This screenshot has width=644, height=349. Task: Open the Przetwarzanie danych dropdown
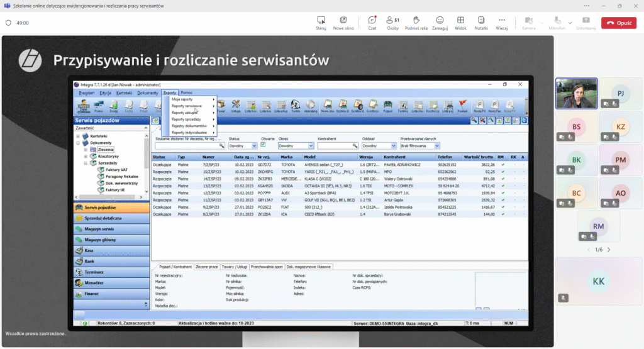419,146
